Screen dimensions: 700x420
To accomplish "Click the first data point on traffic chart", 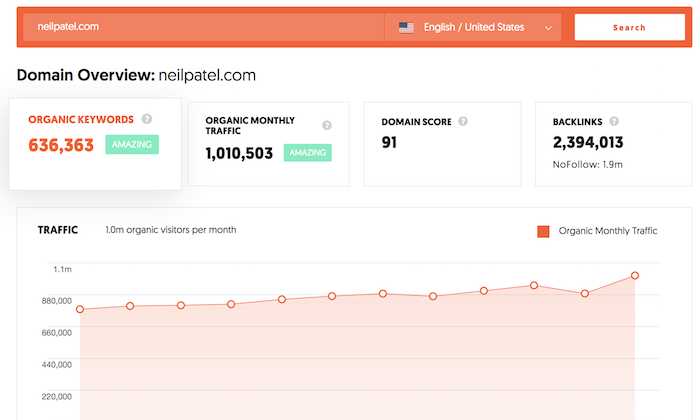I will tap(80, 309).
